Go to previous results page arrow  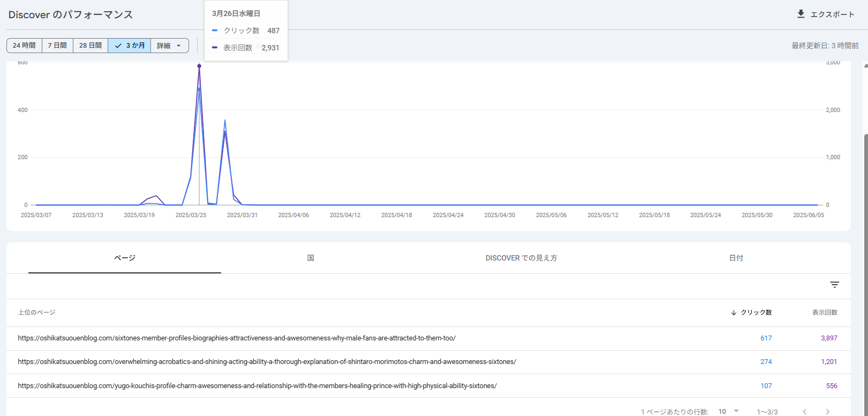[x=804, y=411]
